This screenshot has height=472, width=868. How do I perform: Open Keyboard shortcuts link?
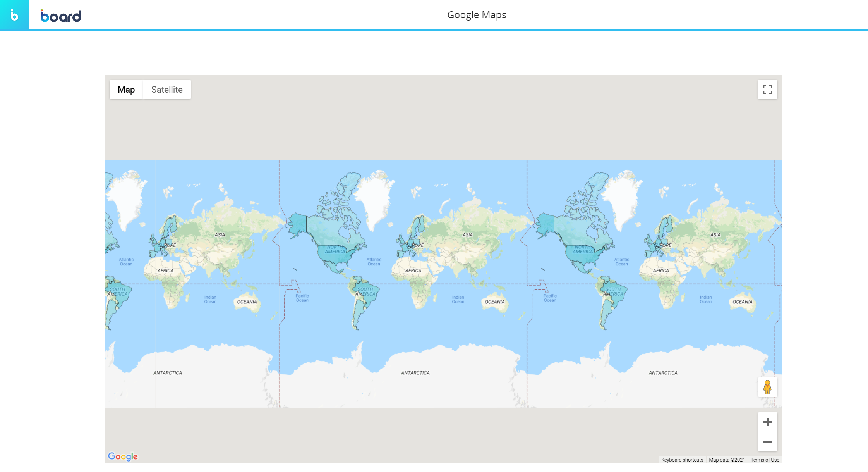click(682, 460)
